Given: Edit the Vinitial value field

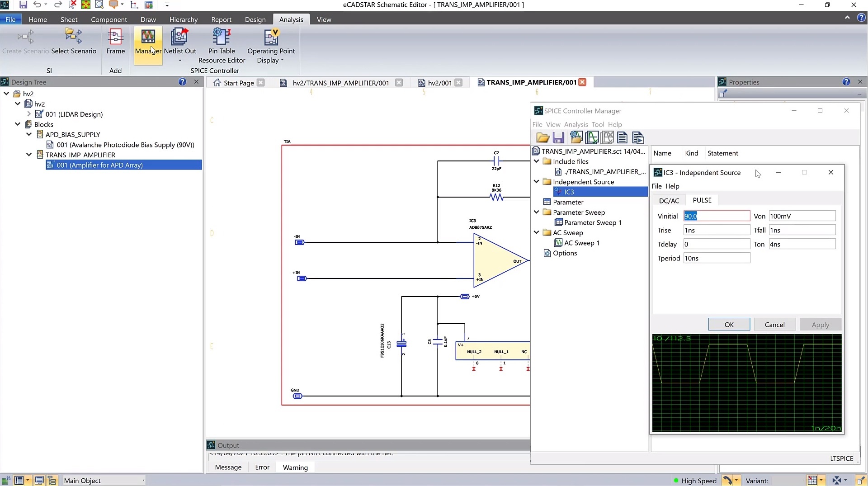Looking at the screenshot, I should [x=716, y=216].
